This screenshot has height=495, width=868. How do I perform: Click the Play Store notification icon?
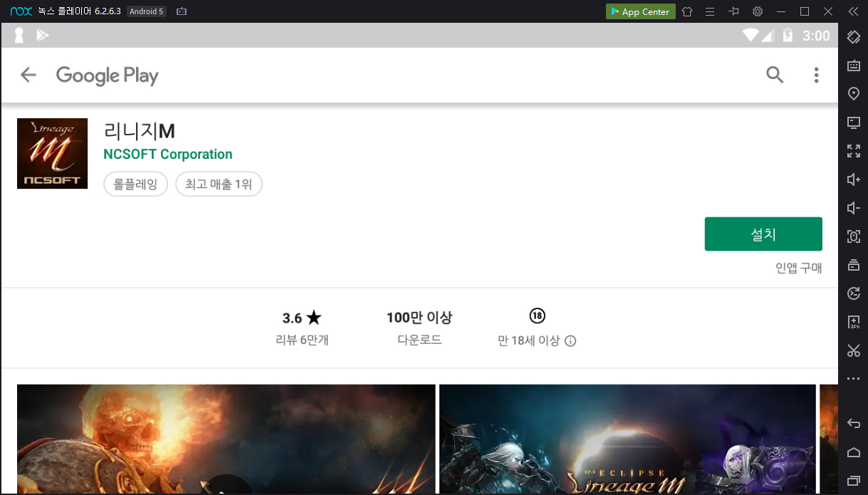click(x=43, y=35)
